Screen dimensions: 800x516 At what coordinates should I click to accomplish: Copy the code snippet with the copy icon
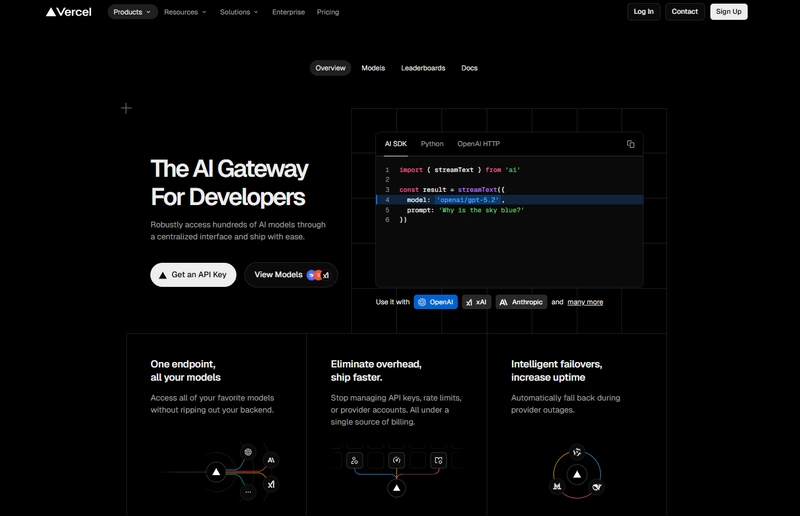click(630, 144)
